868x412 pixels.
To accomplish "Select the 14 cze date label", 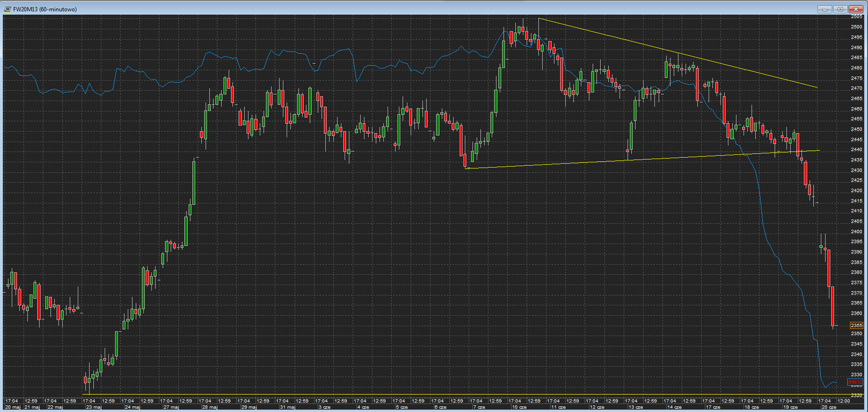I will [674, 407].
